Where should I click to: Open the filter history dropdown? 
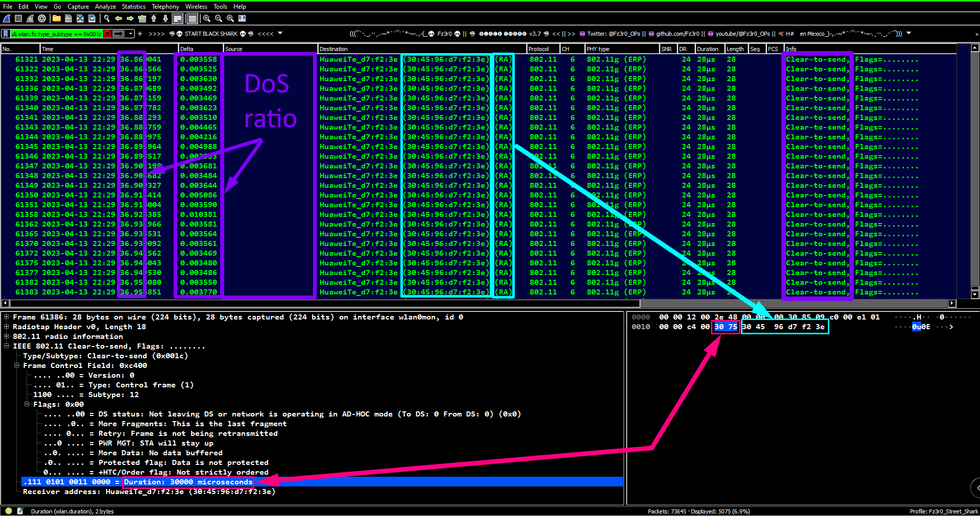point(130,33)
